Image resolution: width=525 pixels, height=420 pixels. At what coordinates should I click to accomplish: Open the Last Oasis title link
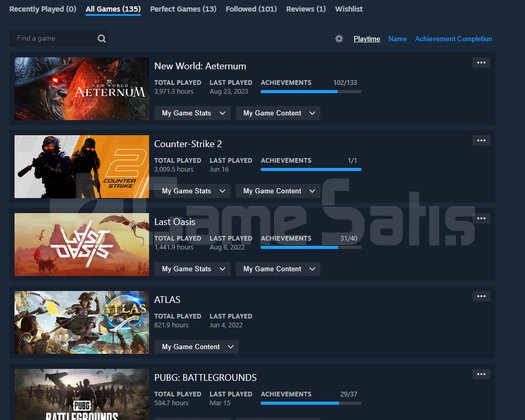tap(174, 222)
